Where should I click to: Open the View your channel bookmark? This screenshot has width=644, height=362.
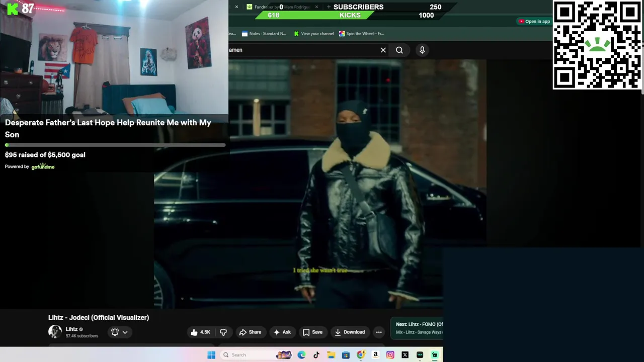point(313,34)
